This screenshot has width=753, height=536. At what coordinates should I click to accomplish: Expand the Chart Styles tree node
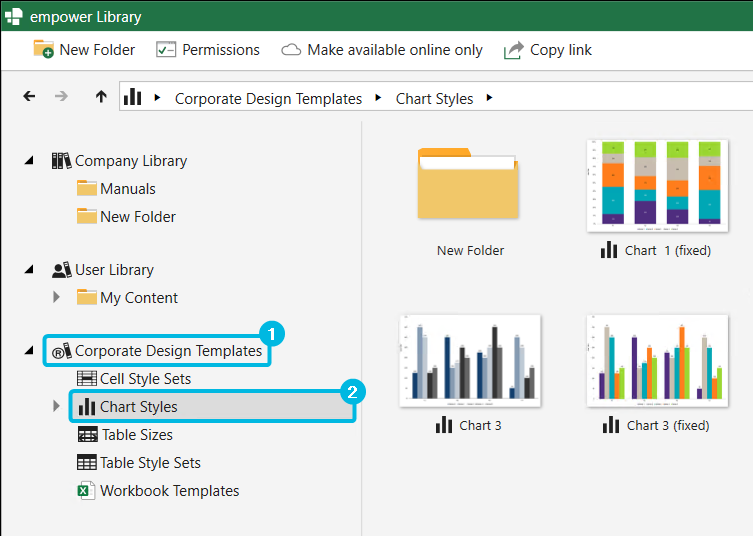pos(56,406)
